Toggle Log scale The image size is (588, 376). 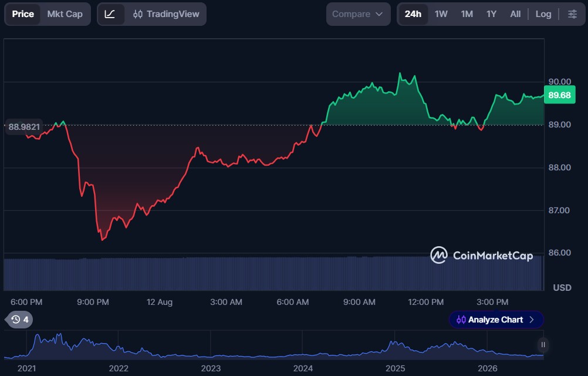pyautogui.click(x=543, y=14)
